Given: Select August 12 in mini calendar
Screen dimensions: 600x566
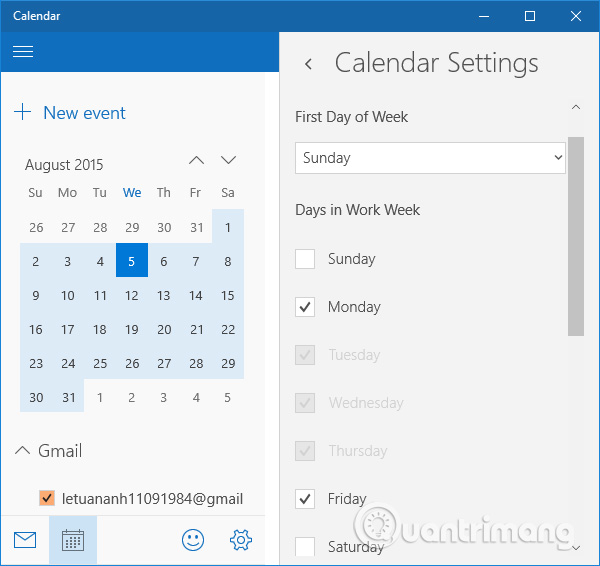Looking at the screenshot, I should [132, 295].
